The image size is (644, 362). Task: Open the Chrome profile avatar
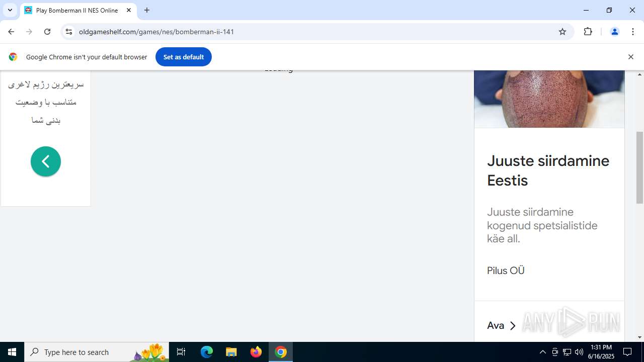pos(614,32)
